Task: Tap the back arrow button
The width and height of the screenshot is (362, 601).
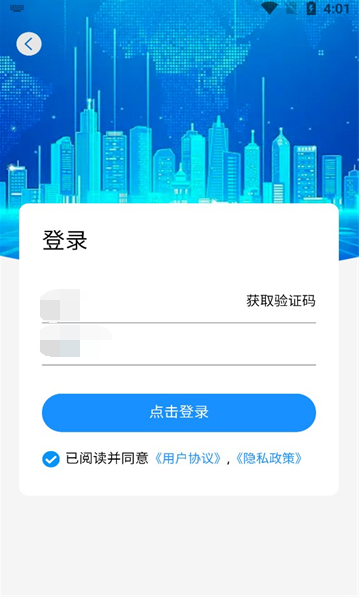Action: [29, 44]
